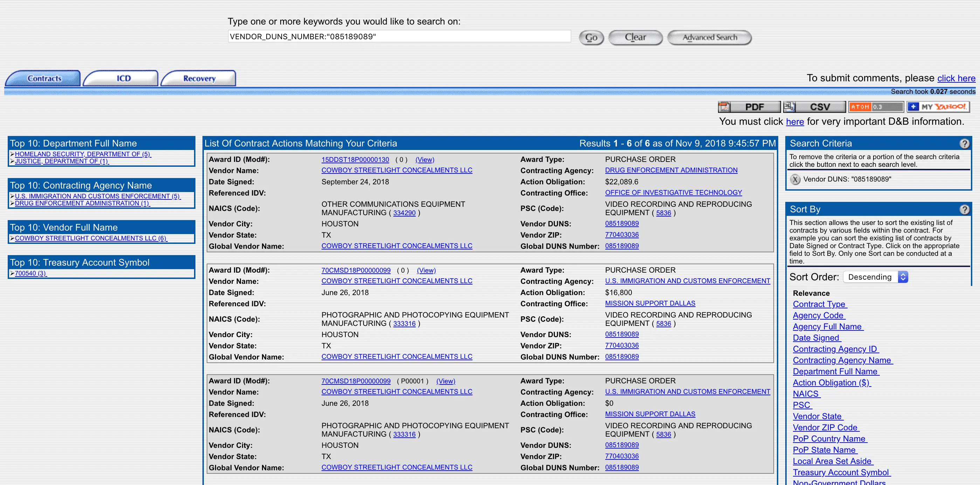Expand Homeland Security department arrow

(x=12, y=154)
